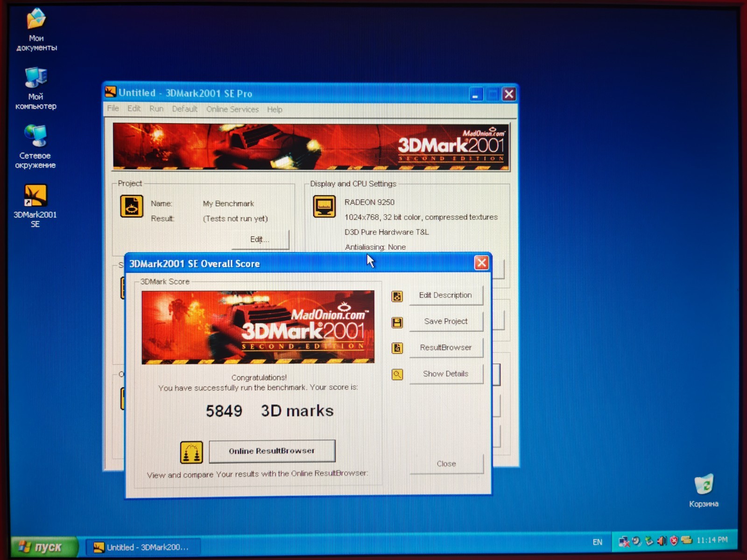This screenshot has height=560, width=747.
Task: Minimize the 3DMark2001 SE Pro window
Action: tap(476, 95)
